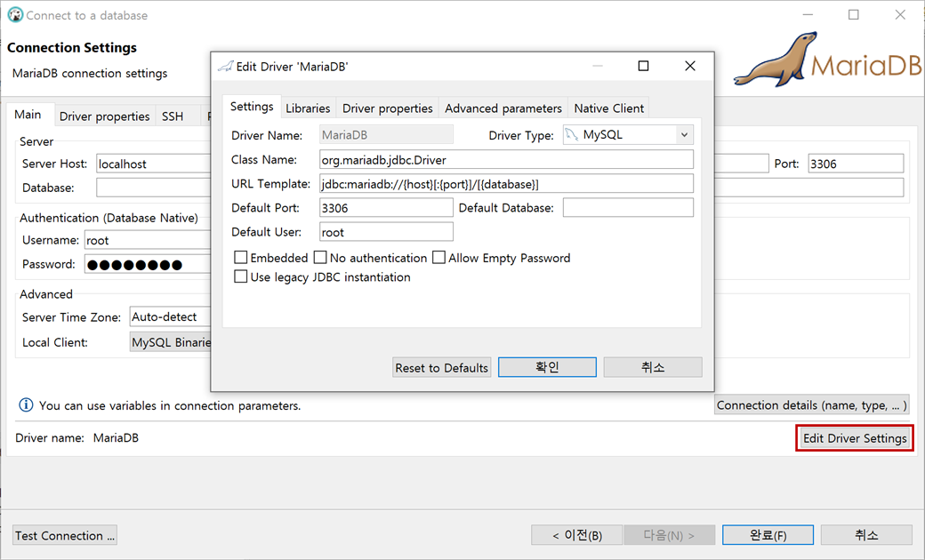Click the 'Driver name: MariaDB' text
The width and height of the screenshot is (925, 560).
[x=77, y=438]
